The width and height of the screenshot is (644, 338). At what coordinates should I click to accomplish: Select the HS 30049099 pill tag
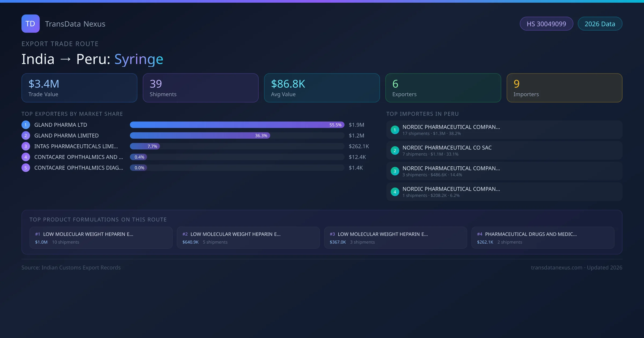coord(546,24)
